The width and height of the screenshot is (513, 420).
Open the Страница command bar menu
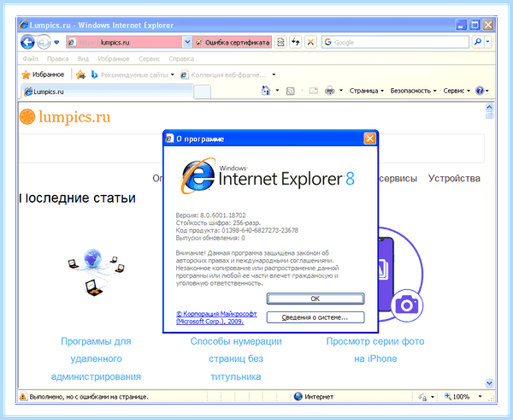coord(366,91)
